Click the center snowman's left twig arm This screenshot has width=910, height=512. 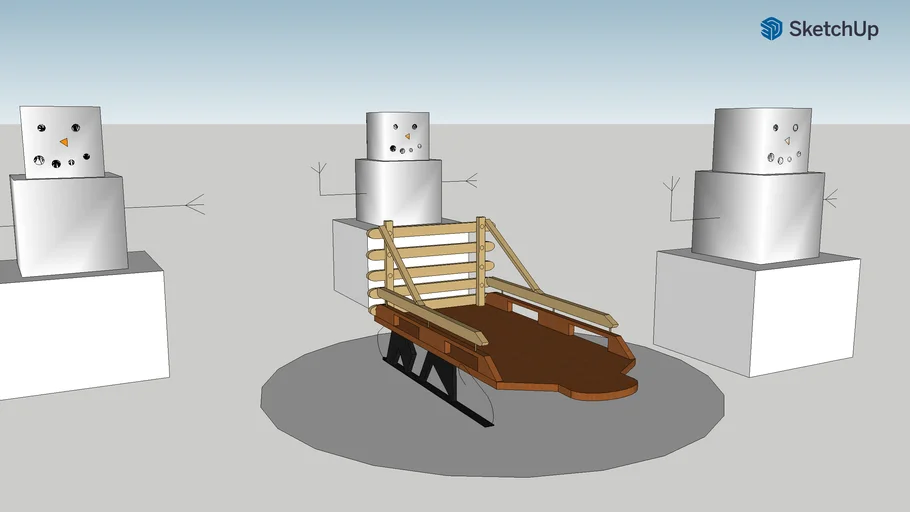325,182
